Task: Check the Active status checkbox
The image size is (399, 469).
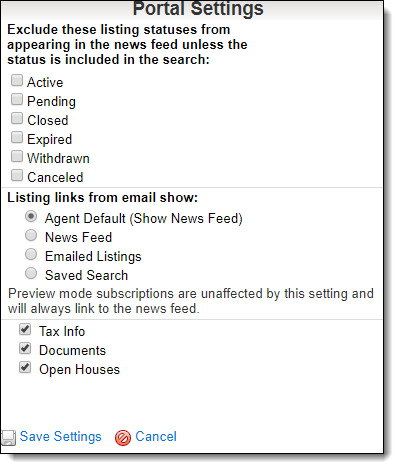Action: [x=17, y=80]
